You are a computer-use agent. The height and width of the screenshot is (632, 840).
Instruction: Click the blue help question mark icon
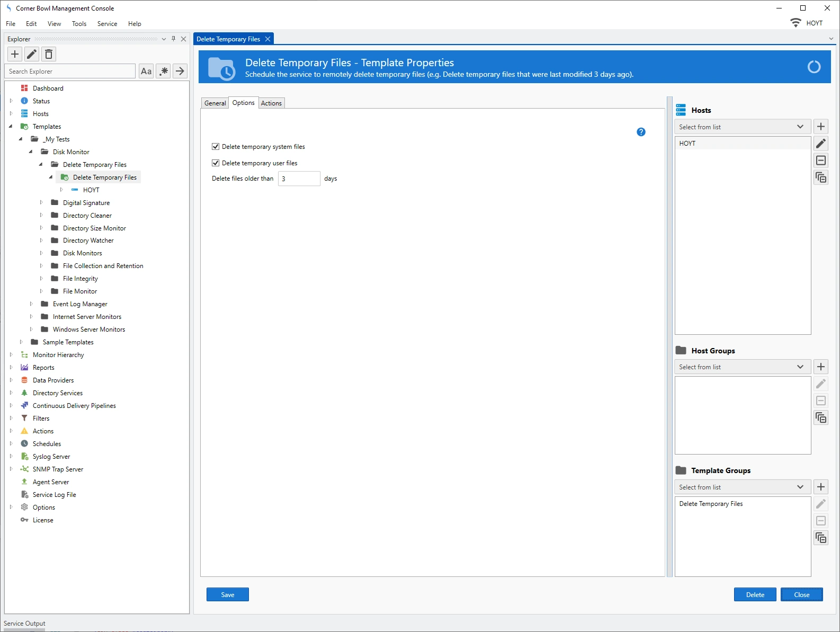(x=641, y=132)
